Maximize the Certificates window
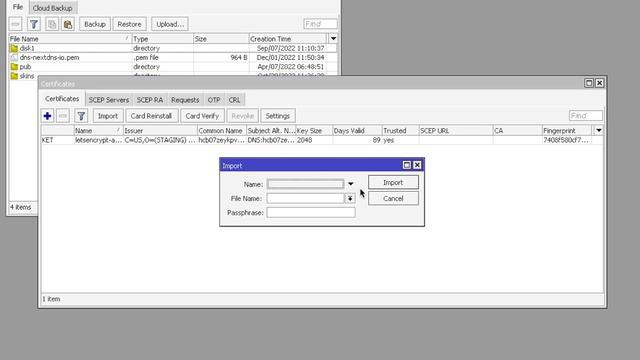 pos(589,83)
